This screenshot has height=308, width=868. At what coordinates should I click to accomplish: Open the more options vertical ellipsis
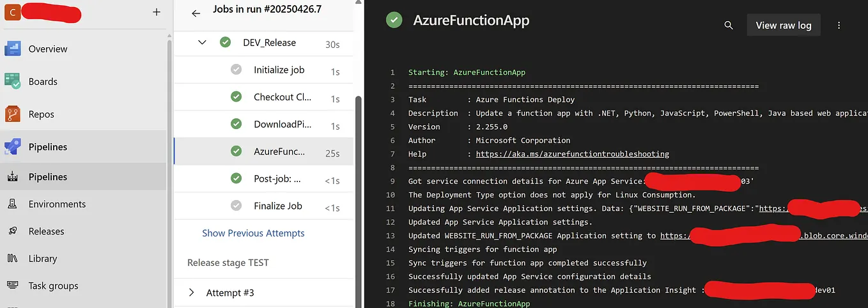point(839,26)
